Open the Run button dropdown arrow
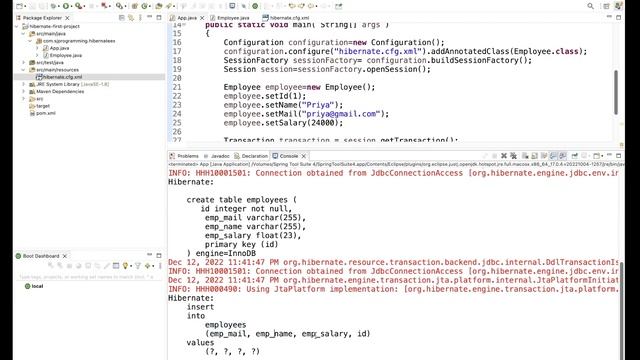Screen dimensions: 640x360 click(71, 7)
